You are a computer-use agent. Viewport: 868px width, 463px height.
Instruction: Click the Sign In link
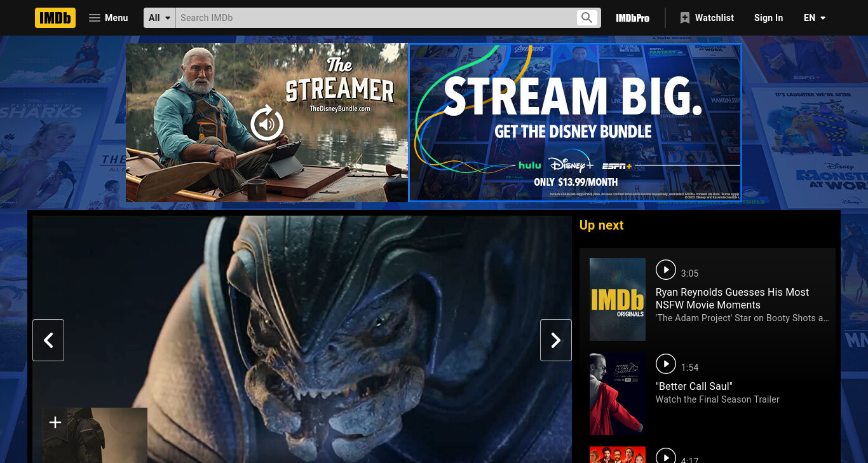[x=768, y=18]
